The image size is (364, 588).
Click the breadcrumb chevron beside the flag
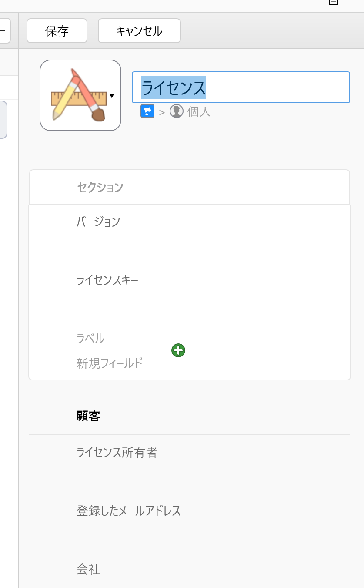tap(162, 112)
